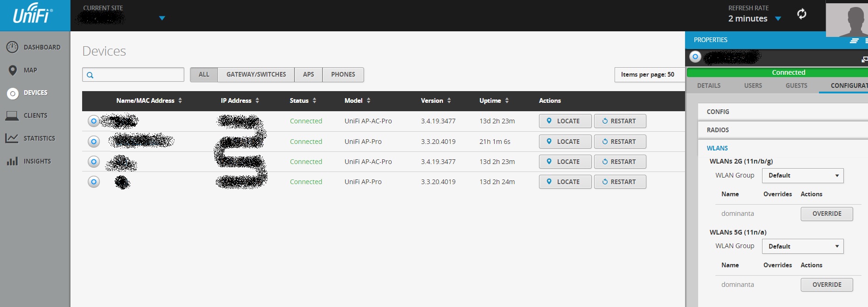Viewport: 868px width, 307px height.
Task: Click device icon in the 21h 1m 6s row
Action: point(94,142)
